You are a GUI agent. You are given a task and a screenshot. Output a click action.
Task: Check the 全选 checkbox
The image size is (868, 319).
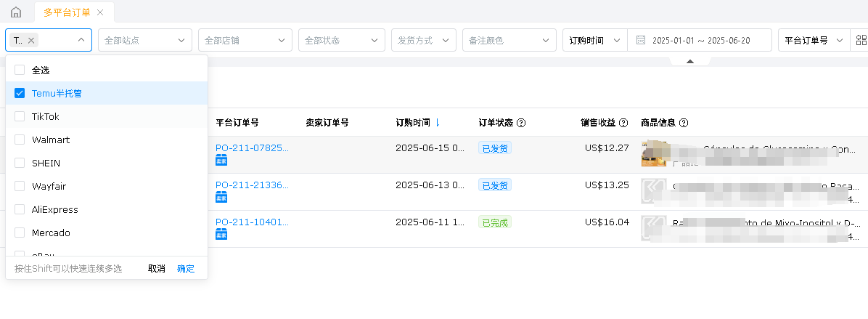tap(20, 70)
